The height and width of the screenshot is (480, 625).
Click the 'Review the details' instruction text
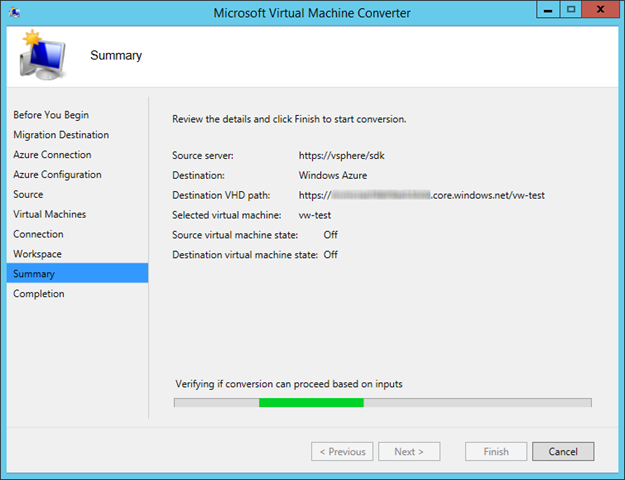pyautogui.click(x=289, y=119)
